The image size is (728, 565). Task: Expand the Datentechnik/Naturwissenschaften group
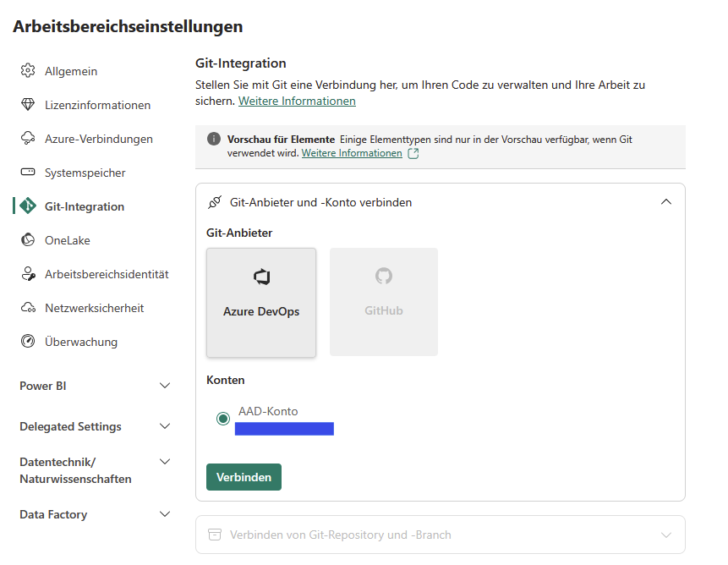pyautogui.click(x=165, y=461)
